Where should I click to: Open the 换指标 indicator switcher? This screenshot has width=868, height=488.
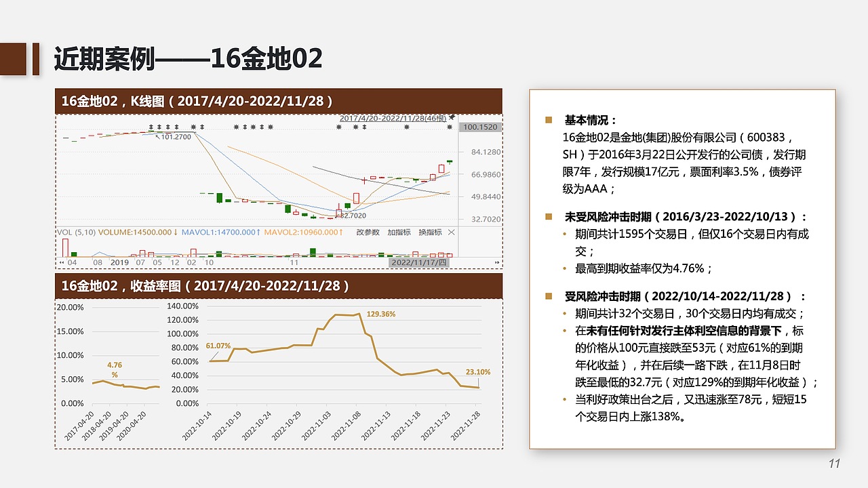pyautogui.click(x=431, y=230)
